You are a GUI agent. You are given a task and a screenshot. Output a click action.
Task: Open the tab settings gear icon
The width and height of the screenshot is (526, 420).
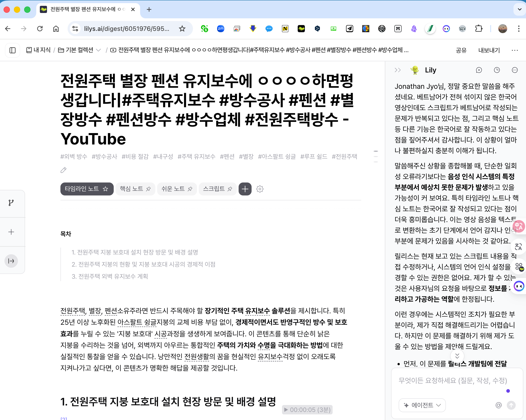260,189
